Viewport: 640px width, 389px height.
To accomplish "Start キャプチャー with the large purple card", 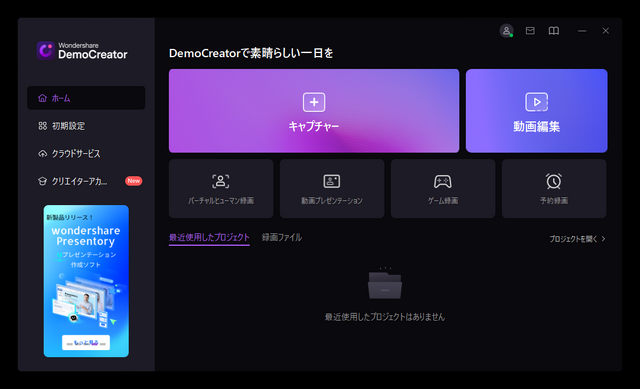I will tap(314, 111).
